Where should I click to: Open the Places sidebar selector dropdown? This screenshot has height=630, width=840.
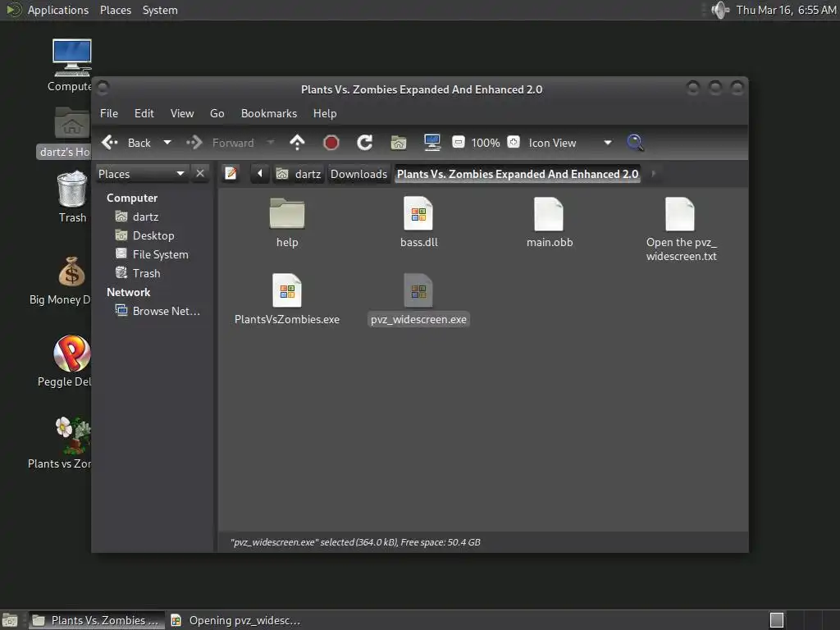pyautogui.click(x=141, y=174)
